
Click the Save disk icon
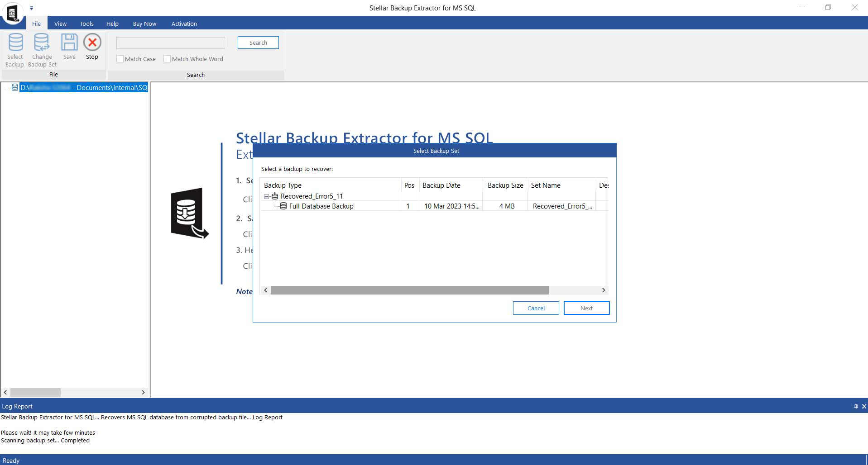coord(69,42)
